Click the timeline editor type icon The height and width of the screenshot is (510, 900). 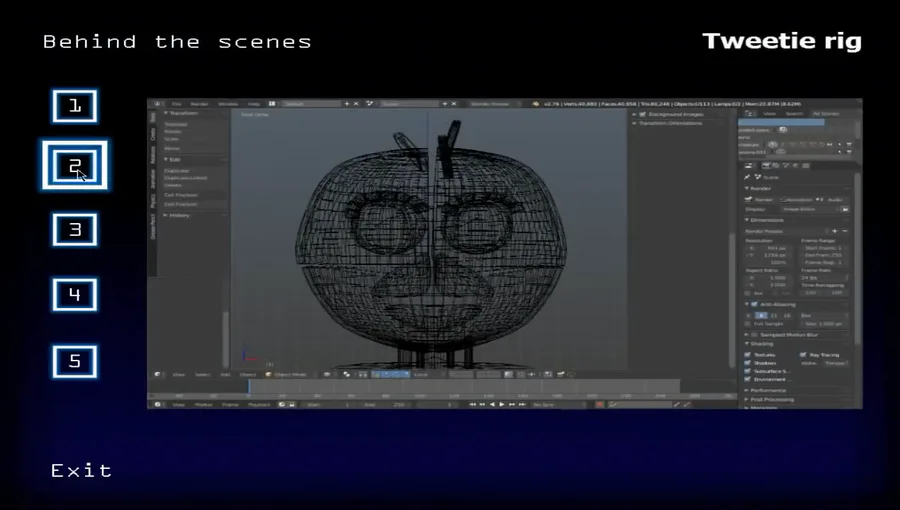pyautogui.click(x=157, y=404)
